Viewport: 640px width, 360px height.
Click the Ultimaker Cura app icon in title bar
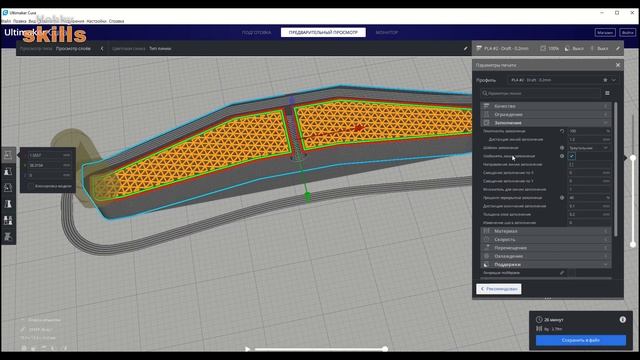(5, 13)
